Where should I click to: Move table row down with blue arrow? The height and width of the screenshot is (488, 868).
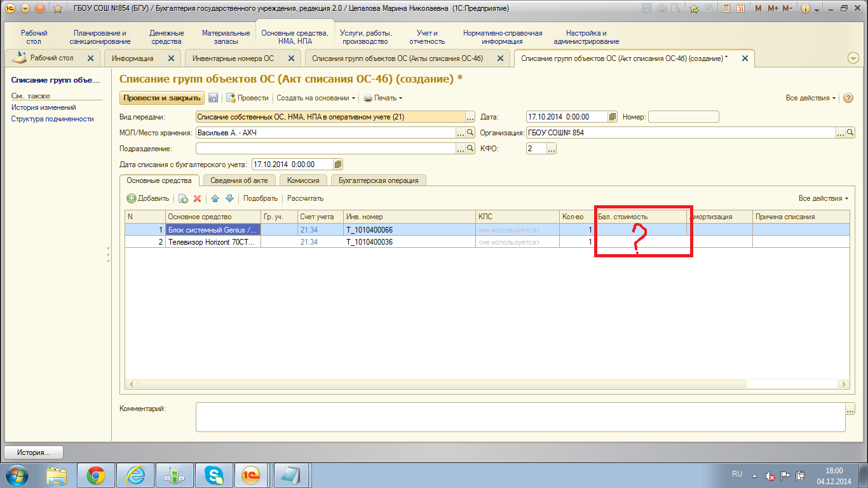[229, 198]
